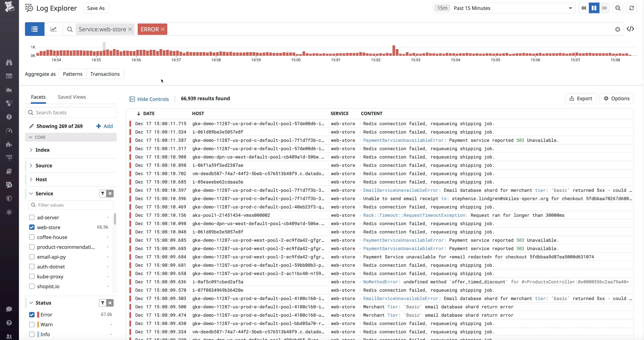The height and width of the screenshot is (340, 644).
Task: Clear the entire search query
Action: tap(618, 29)
